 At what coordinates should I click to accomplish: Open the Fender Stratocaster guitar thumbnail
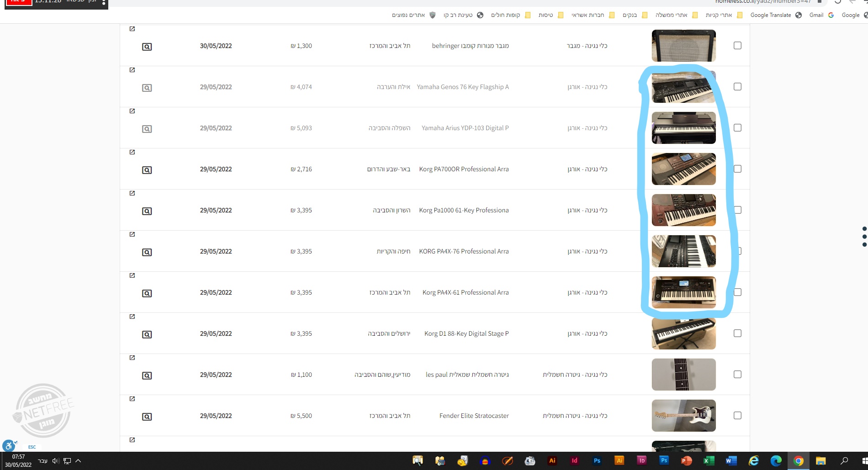point(683,416)
